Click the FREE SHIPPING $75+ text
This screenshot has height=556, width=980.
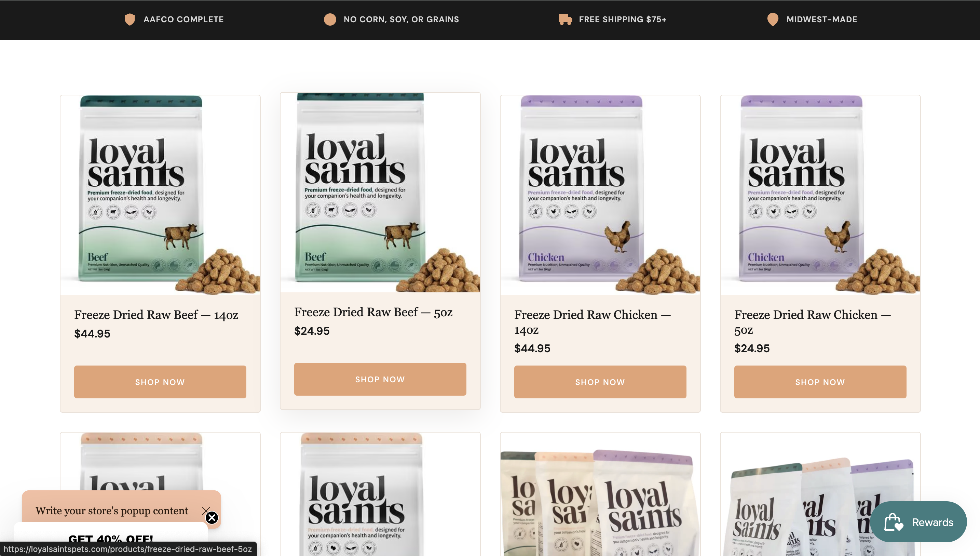[623, 19]
